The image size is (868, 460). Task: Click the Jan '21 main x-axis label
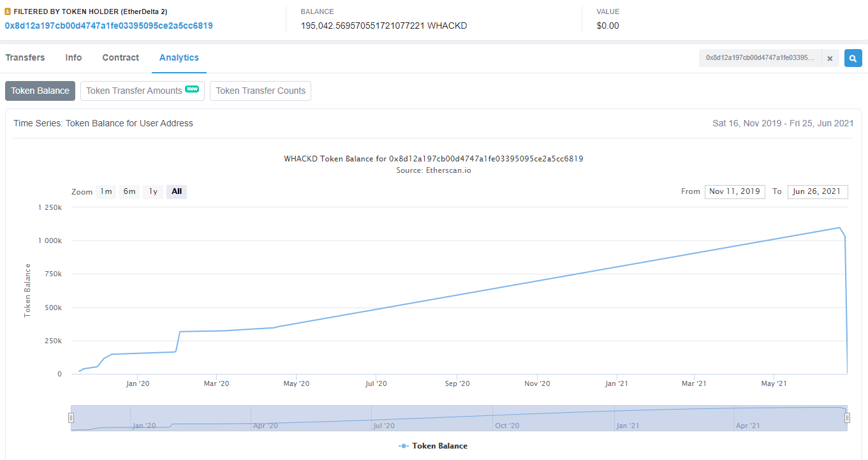[x=615, y=383]
